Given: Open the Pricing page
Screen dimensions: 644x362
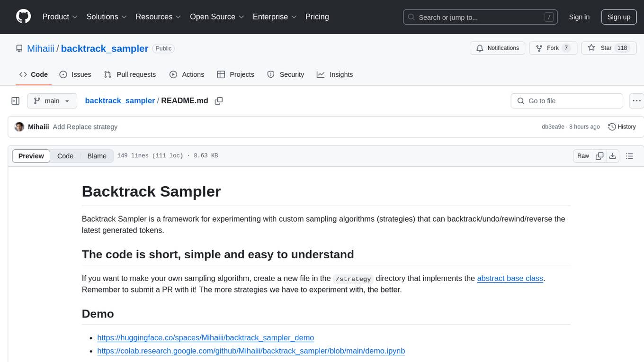Looking at the screenshot, I should 317,17.
